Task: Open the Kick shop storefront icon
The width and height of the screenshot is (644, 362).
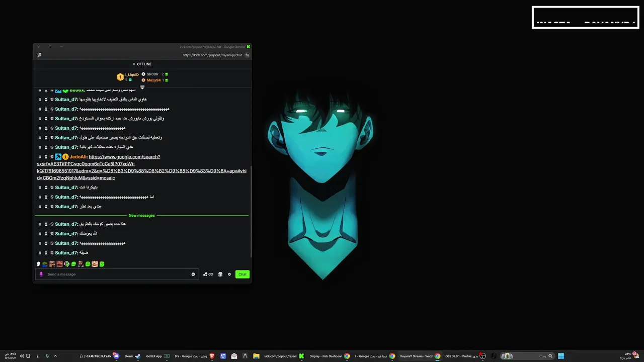Action: click(220, 275)
